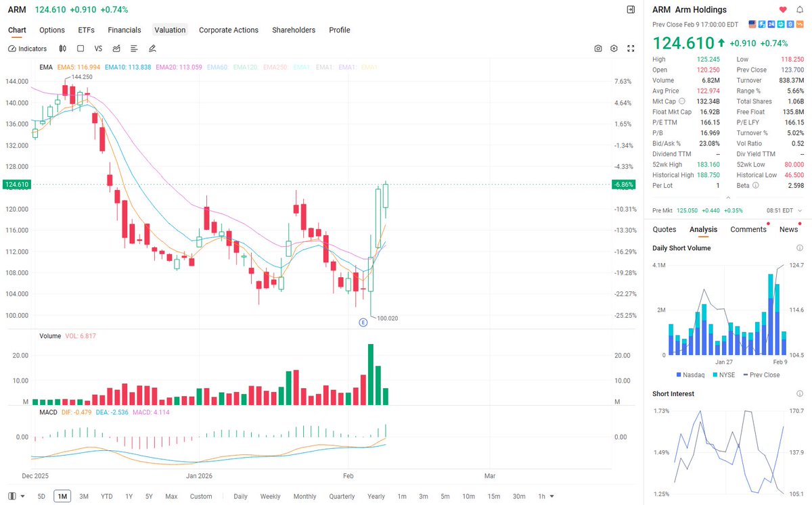Set range to 5D
Screen dimensions: 812x505
[x=41, y=496]
